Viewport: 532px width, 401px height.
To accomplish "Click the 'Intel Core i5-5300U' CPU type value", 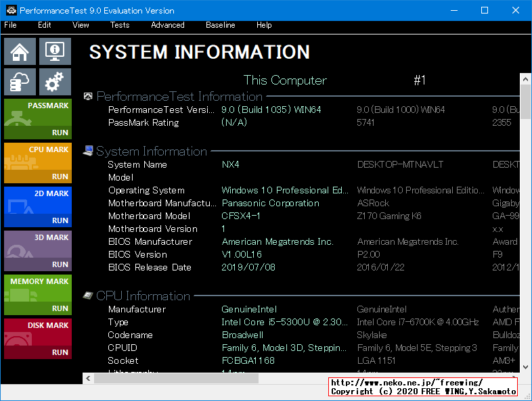I will (x=285, y=322).
